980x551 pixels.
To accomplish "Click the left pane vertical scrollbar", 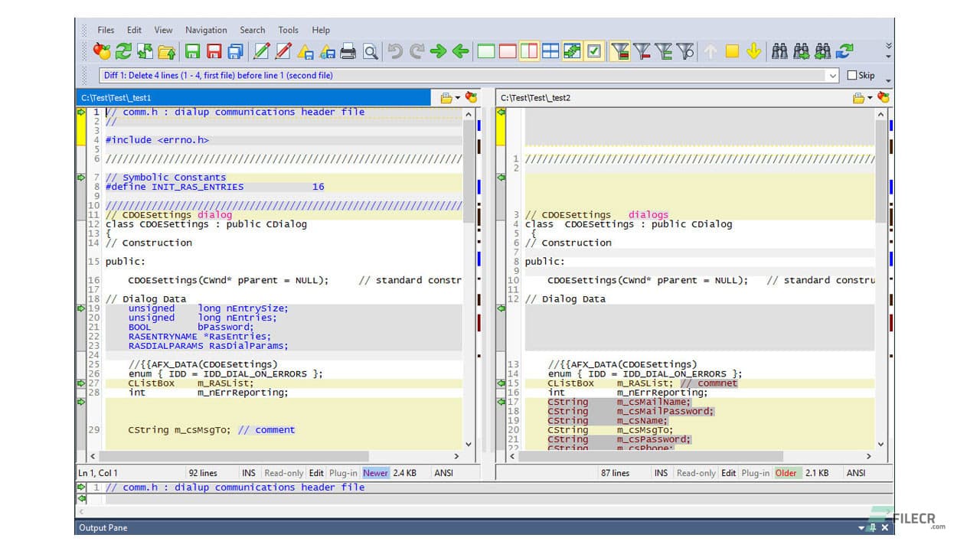I will pyautogui.click(x=469, y=275).
